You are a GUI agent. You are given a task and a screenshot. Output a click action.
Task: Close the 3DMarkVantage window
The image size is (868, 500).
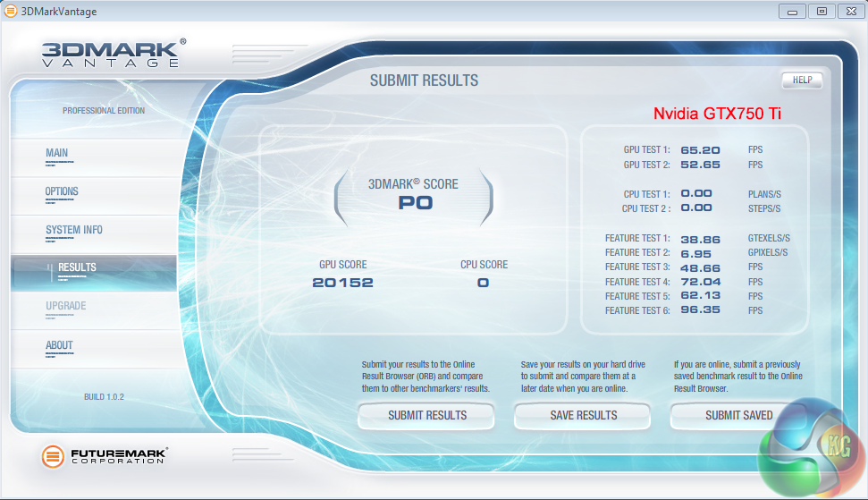coord(851,11)
